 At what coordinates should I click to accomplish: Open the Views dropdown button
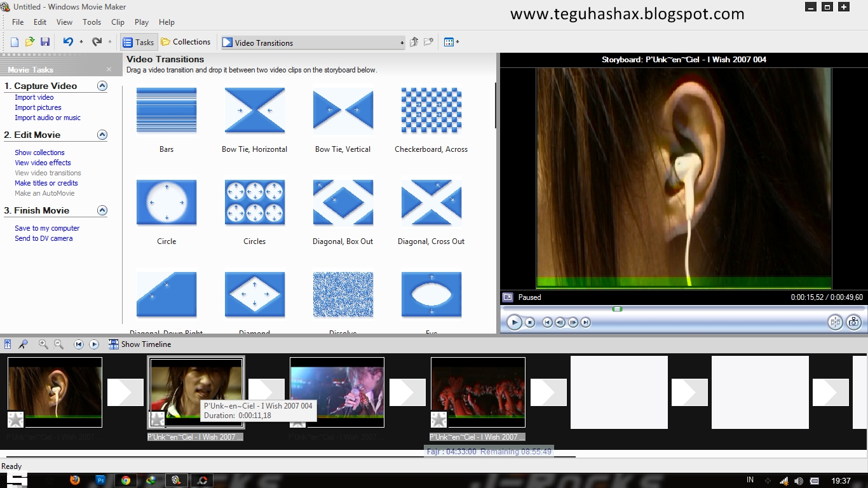click(x=451, y=42)
